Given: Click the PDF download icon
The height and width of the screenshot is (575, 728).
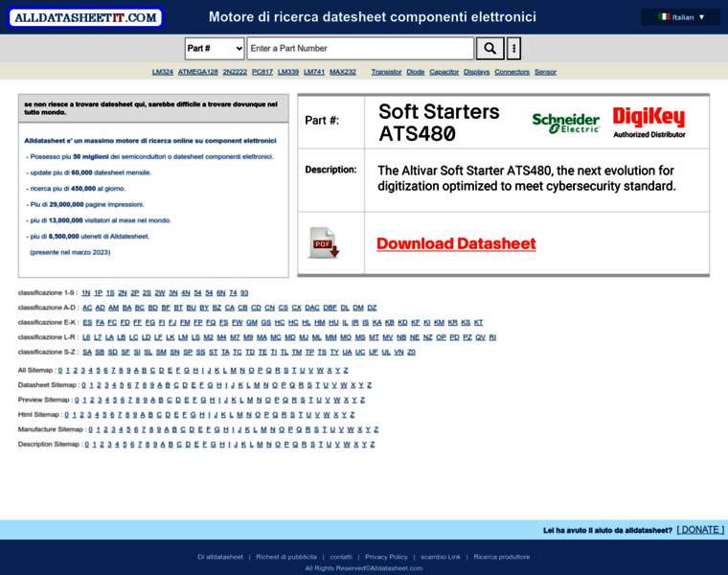Looking at the screenshot, I should tap(323, 242).
